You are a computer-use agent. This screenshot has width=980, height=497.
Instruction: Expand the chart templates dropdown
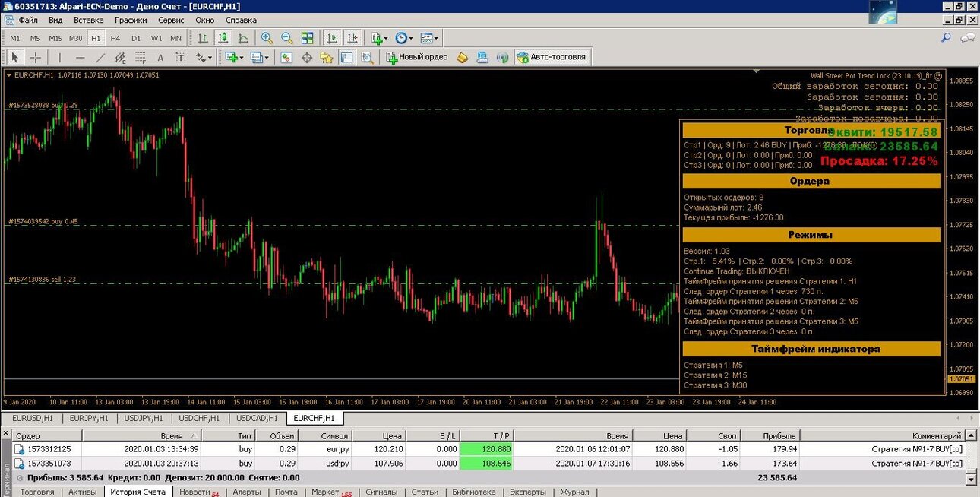429,38
